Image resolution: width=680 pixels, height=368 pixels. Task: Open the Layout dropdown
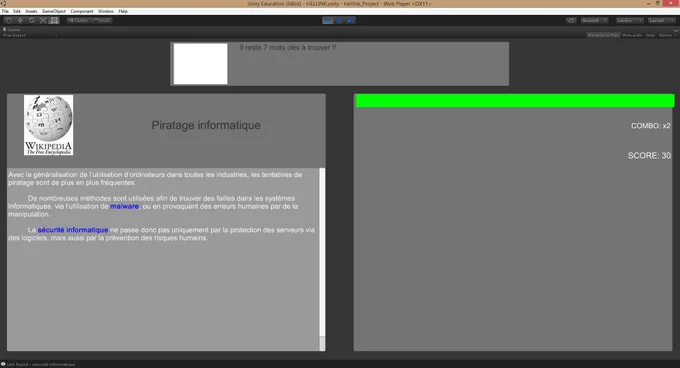tap(662, 20)
